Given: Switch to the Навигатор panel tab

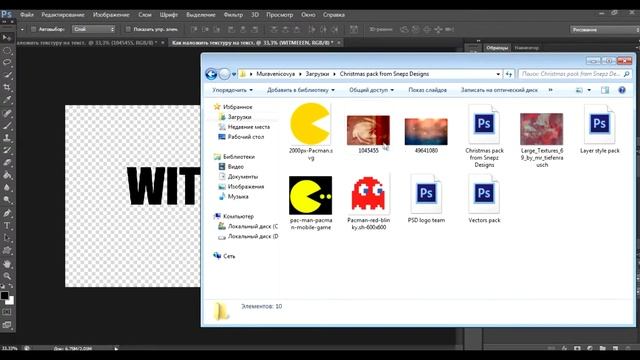Looking at the screenshot, I should 527,48.
